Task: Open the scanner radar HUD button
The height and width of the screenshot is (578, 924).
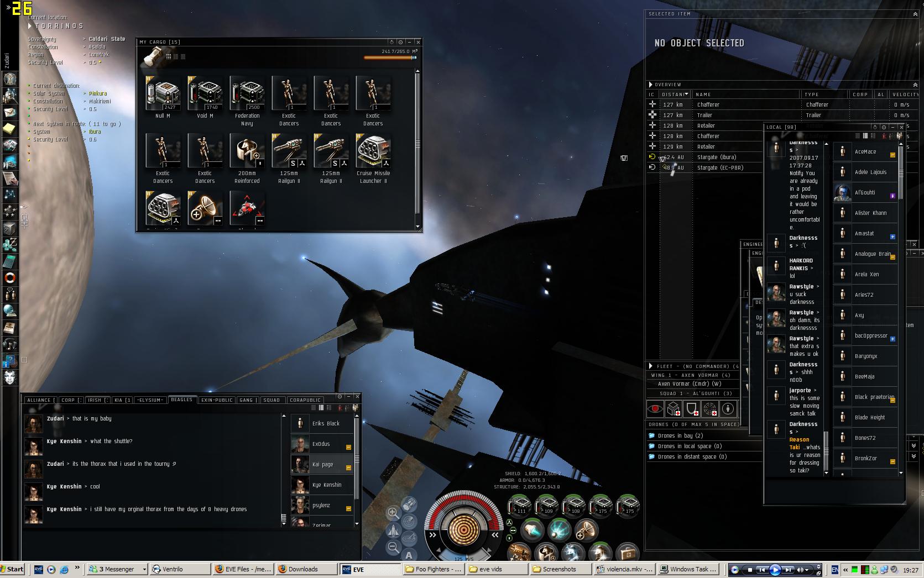Action: click(409, 521)
